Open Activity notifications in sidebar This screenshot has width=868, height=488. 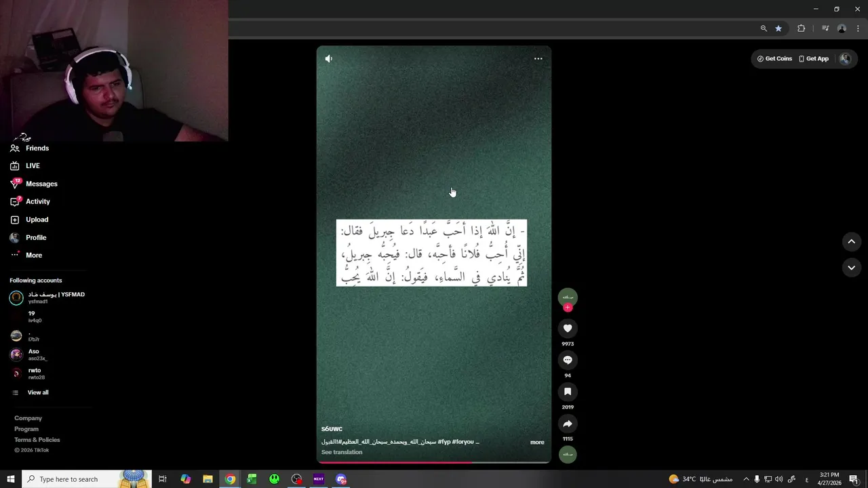click(30, 201)
